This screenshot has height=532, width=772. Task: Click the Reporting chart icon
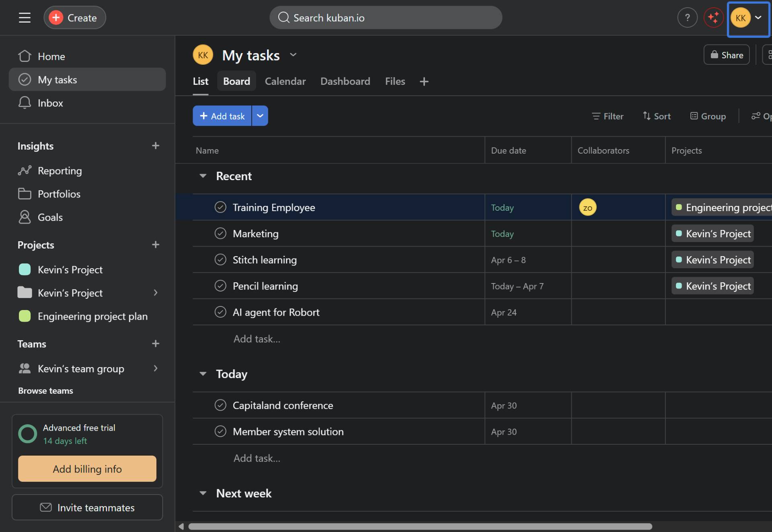25,170
